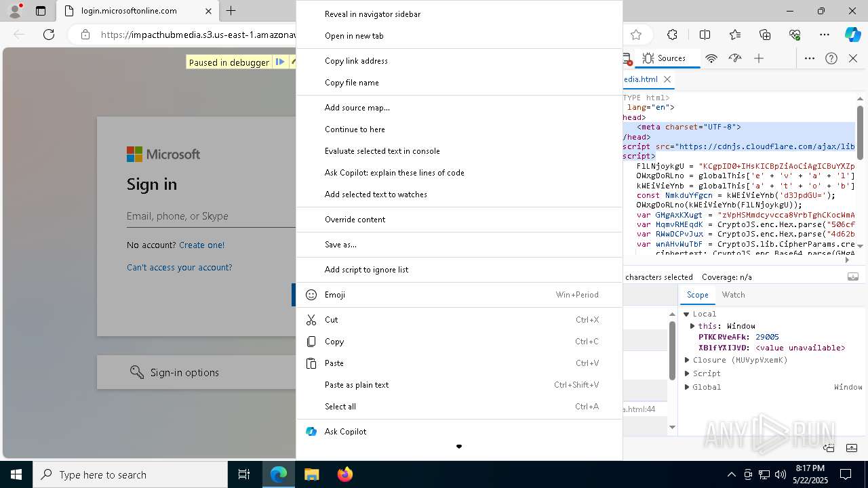
Task: Choose Copy file name
Action: coord(459,83)
